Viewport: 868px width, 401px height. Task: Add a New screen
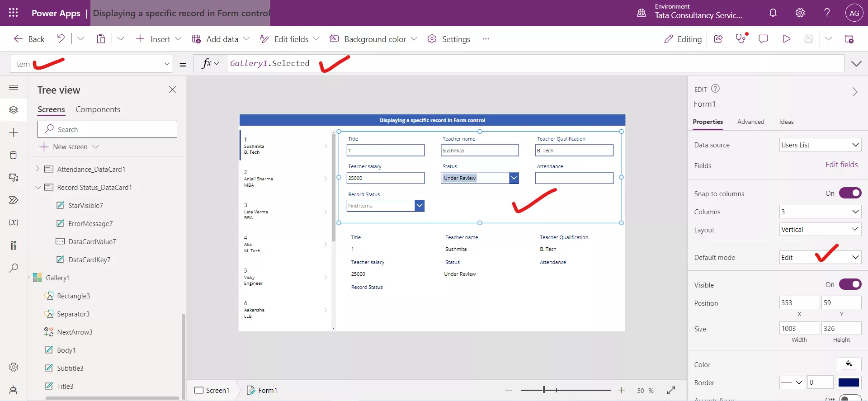click(69, 146)
